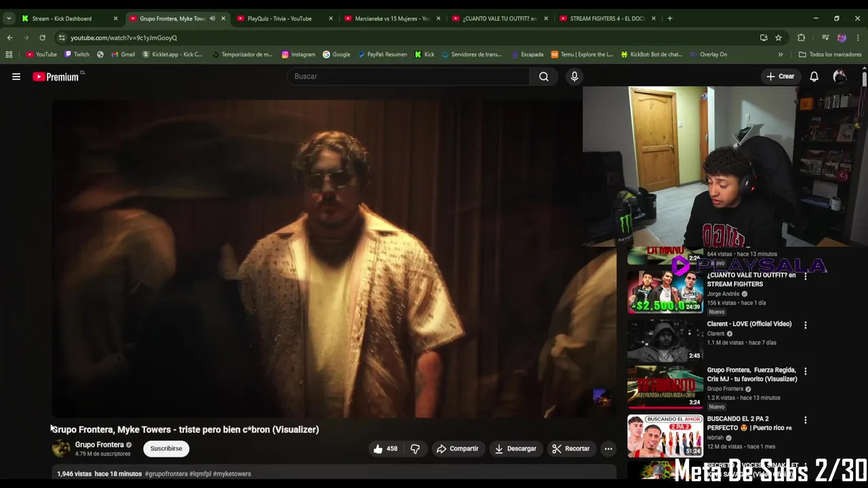
Task: Click inside the Buscar search field
Action: (x=409, y=77)
